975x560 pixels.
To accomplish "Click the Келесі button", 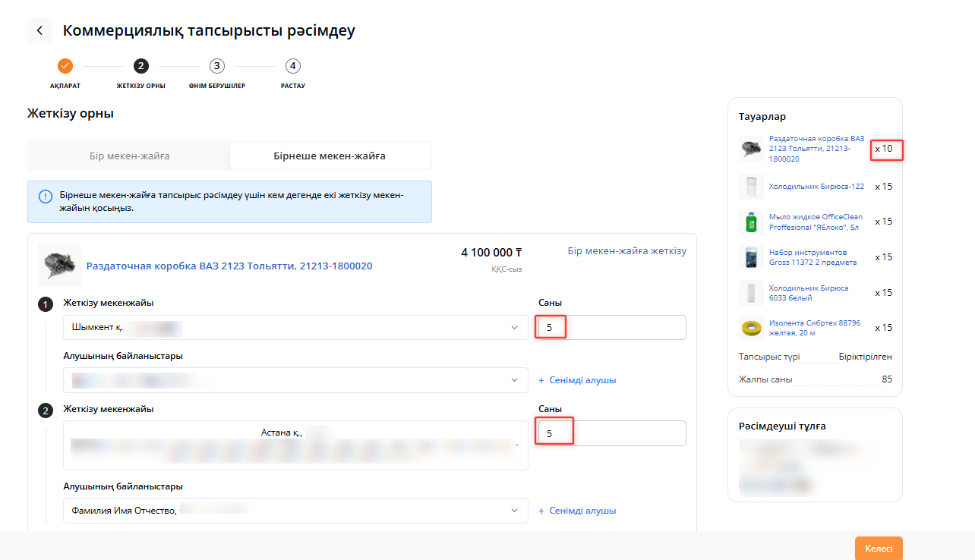I will [x=878, y=549].
